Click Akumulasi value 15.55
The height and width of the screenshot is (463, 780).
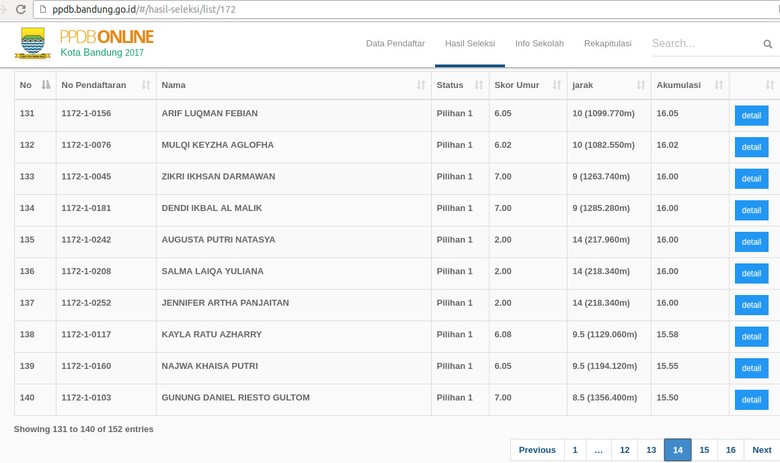[x=668, y=366]
